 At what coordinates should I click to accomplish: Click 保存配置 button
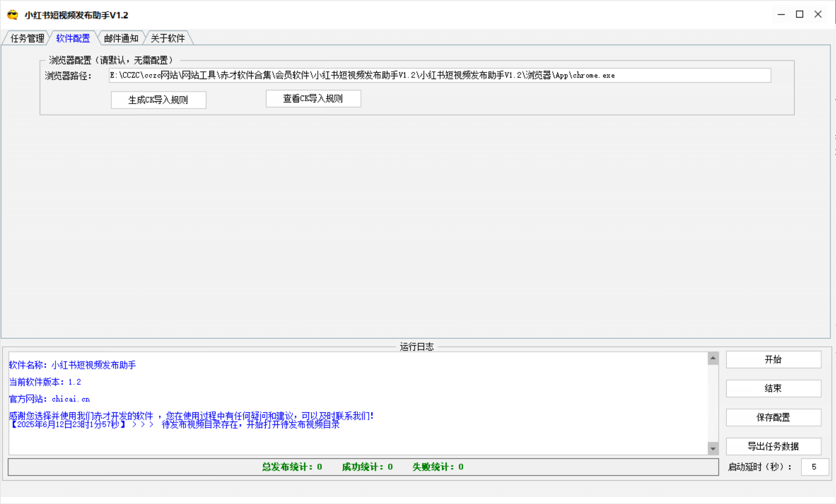[x=773, y=417]
